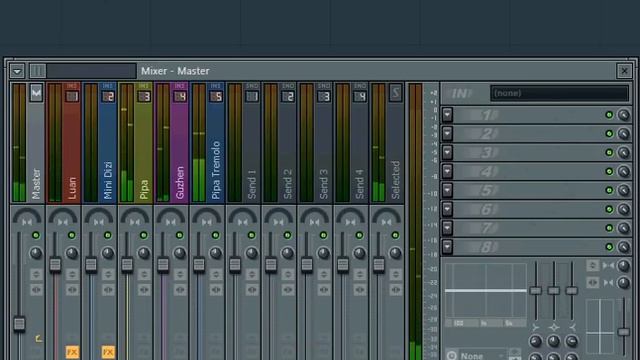Click the Master track pan arc

[x=27, y=216]
